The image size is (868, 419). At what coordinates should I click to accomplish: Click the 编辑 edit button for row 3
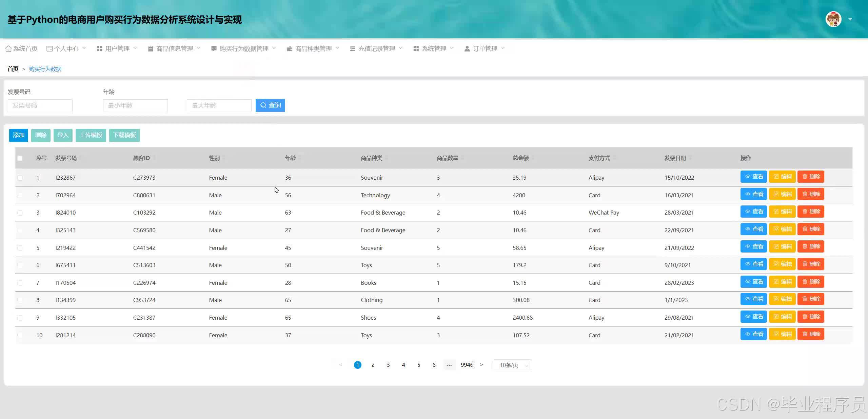782,212
